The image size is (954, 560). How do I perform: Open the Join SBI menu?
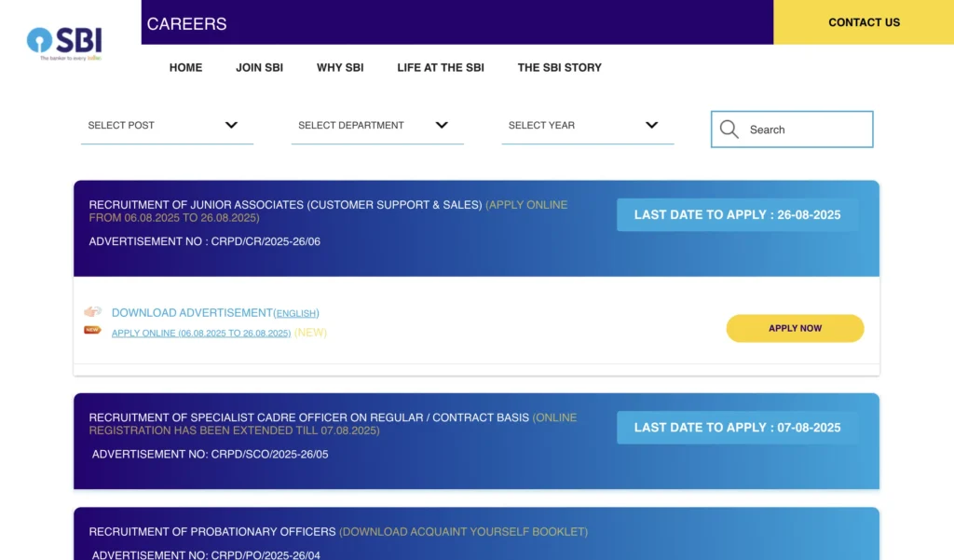click(x=259, y=67)
